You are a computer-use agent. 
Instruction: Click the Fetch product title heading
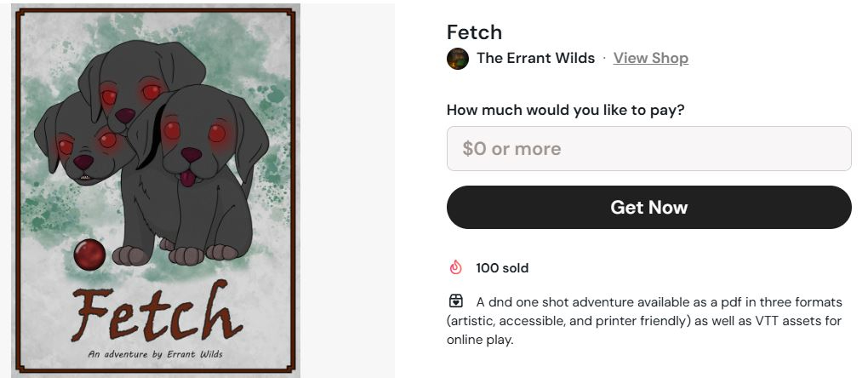pos(474,32)
